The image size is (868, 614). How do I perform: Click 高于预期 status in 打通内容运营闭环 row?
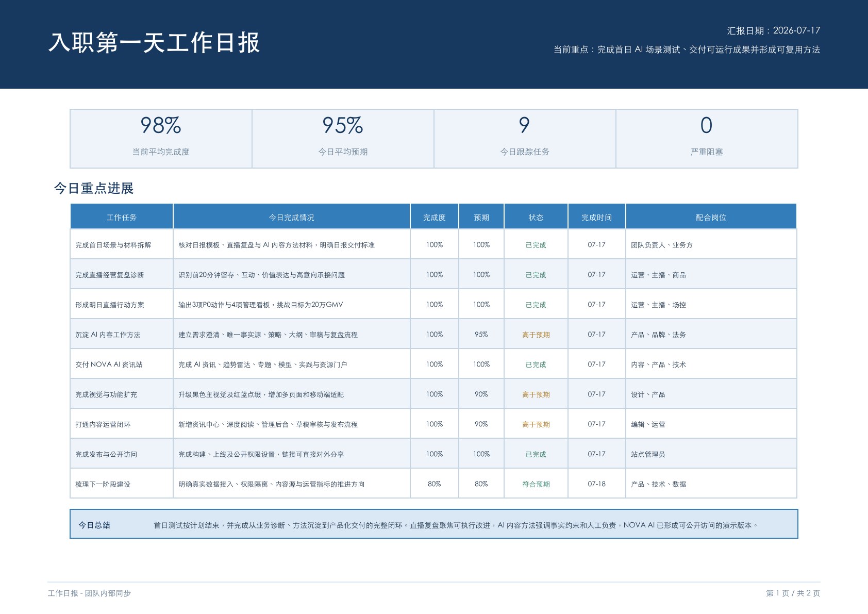coord(536,424)
